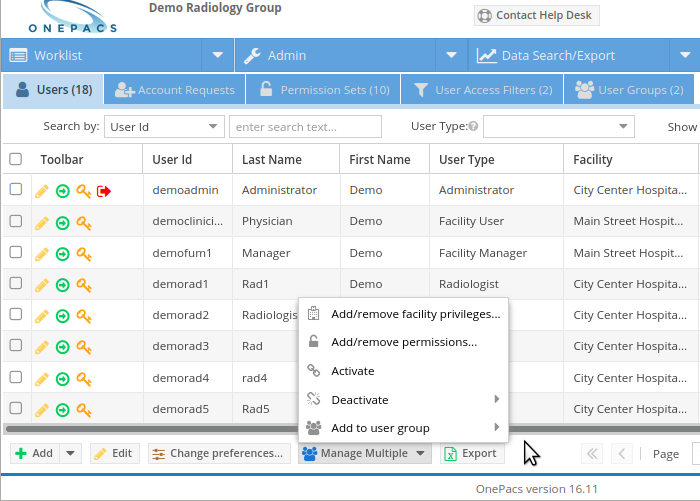Click pencil edit icon for democlinici... user
The height and width of the screenshot is (501, 700).
point(42,223)
